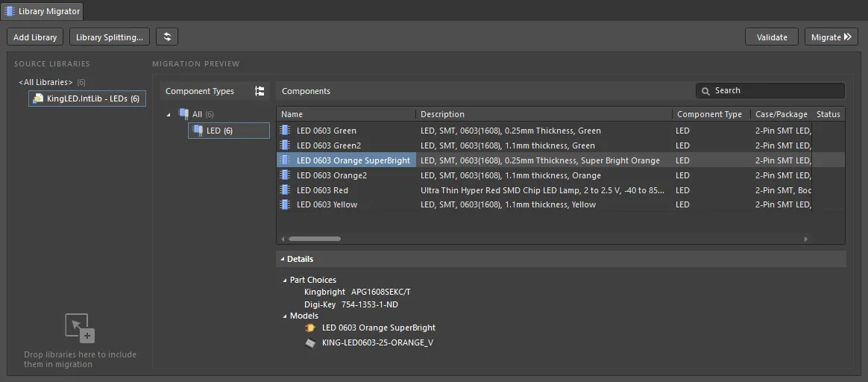Click the Validate button
868x382 pixels.
772,37
